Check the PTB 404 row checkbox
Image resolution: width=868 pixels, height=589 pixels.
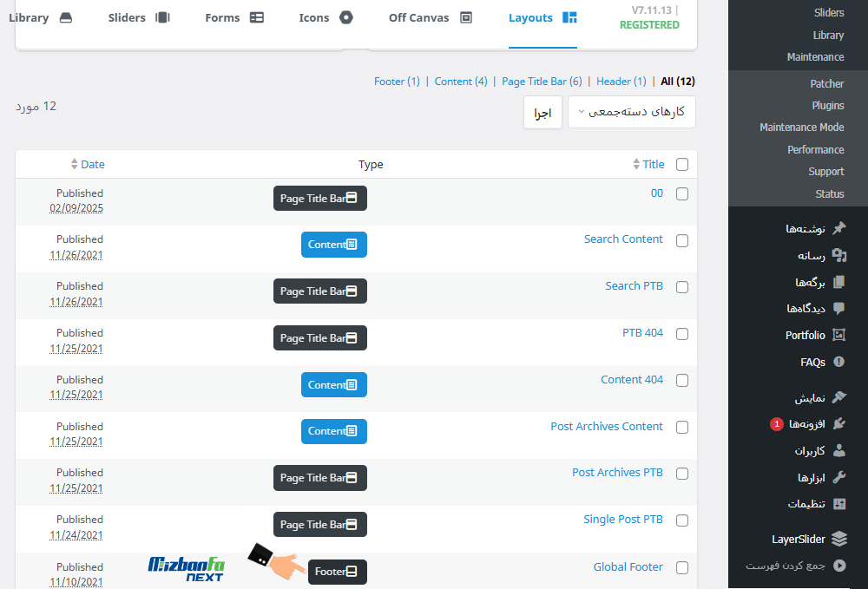click(682, 334)
